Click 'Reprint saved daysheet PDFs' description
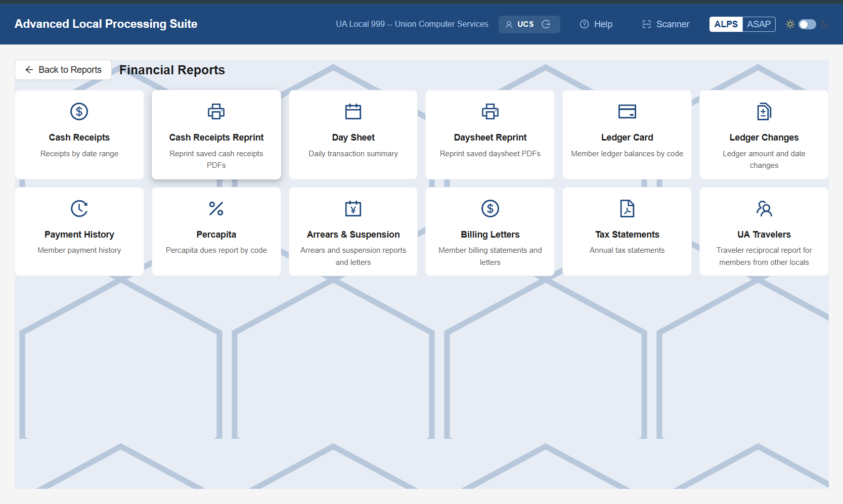 [490, 154]
